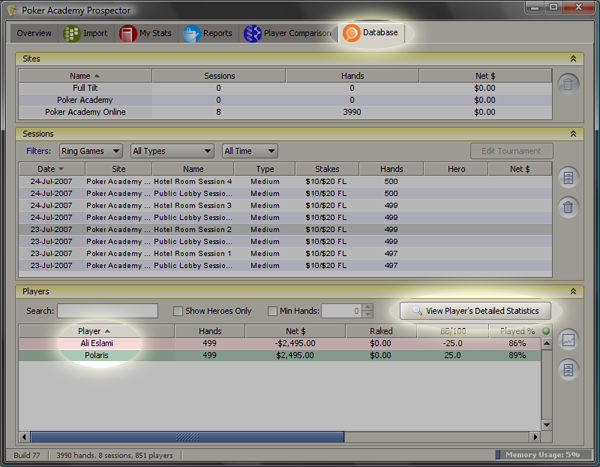Click in the player Search field

108,311
